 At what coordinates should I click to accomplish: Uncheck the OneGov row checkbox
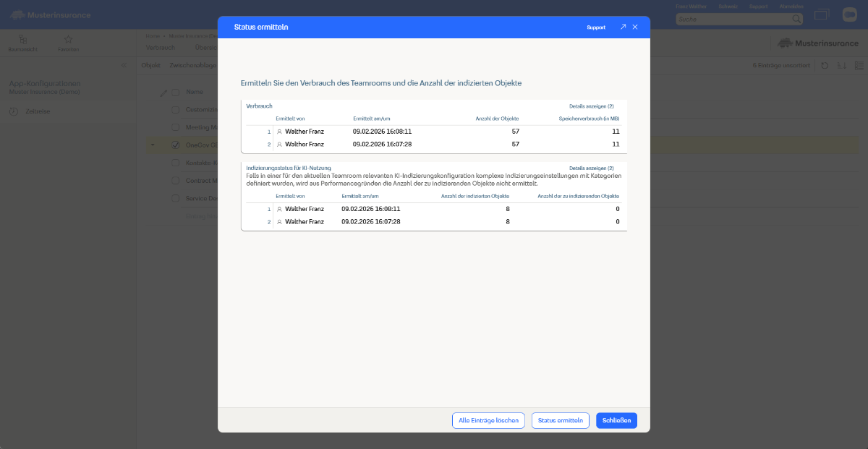(176, 145)
